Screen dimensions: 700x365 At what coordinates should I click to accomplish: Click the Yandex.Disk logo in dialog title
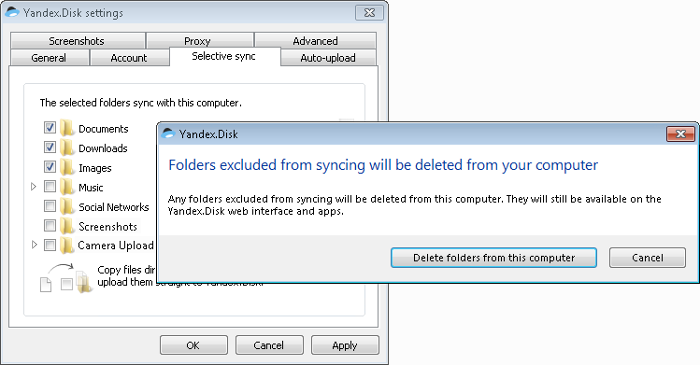pyautogui.click(x=168, y=133)
